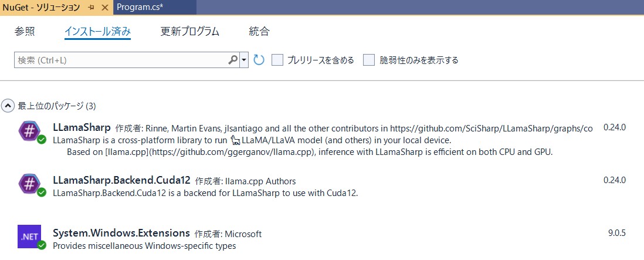Click the pin icon on NuGet tab
This screenshot has width=644, height=260.
[x=91, y=8]
